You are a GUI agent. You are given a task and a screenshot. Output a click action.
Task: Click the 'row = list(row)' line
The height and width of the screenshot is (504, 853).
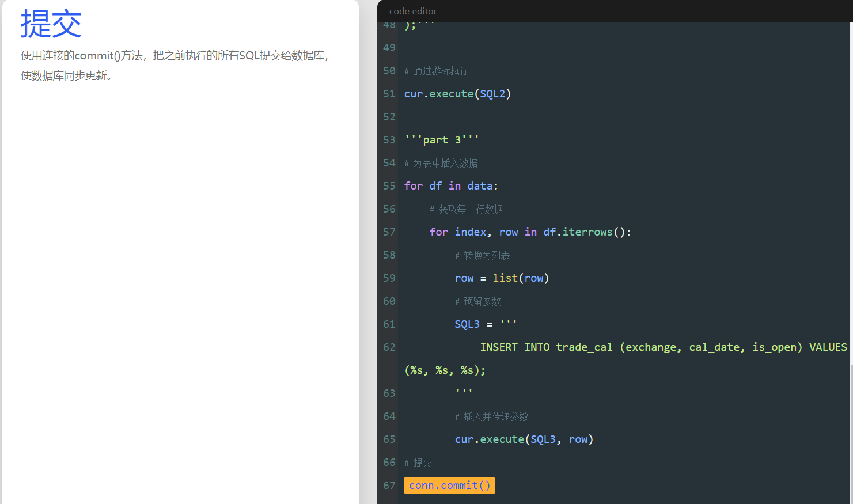tap(502, 278)
